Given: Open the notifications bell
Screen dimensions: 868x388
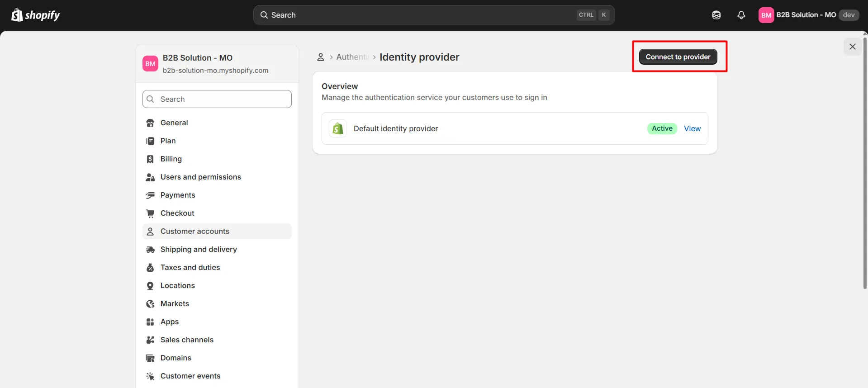Looking at the screenshot, I should (x=741, y=15).
